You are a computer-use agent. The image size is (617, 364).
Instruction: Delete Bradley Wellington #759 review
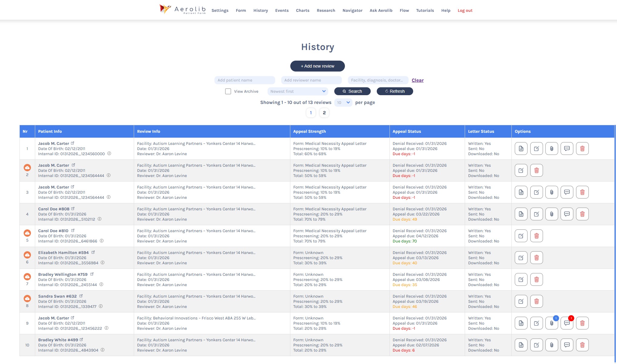coord(536,279)
